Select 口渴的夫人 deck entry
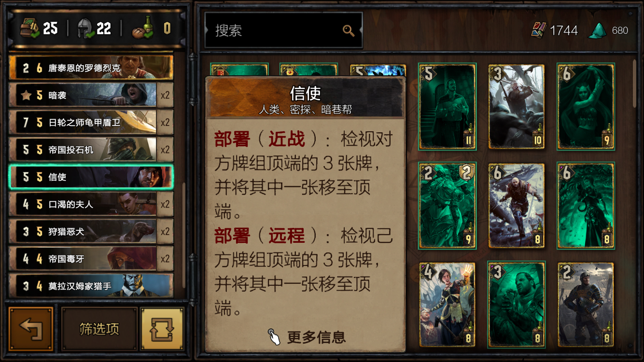 click(x=91, y=204)
